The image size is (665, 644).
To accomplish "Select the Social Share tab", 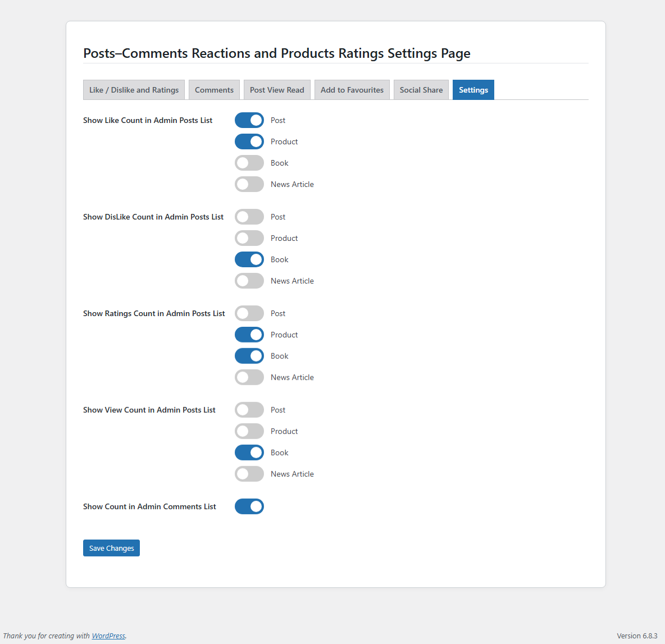I will click(x=421, y=90).
